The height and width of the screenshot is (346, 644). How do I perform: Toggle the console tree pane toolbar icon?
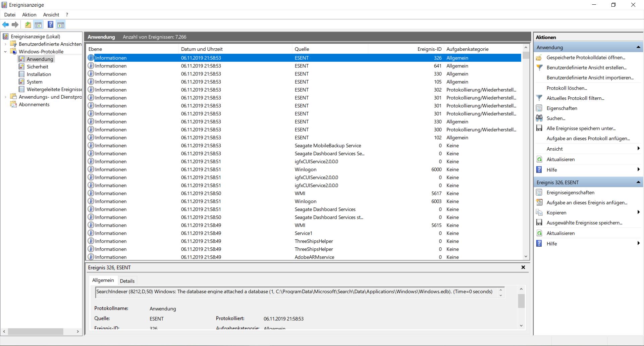point(38,24)
